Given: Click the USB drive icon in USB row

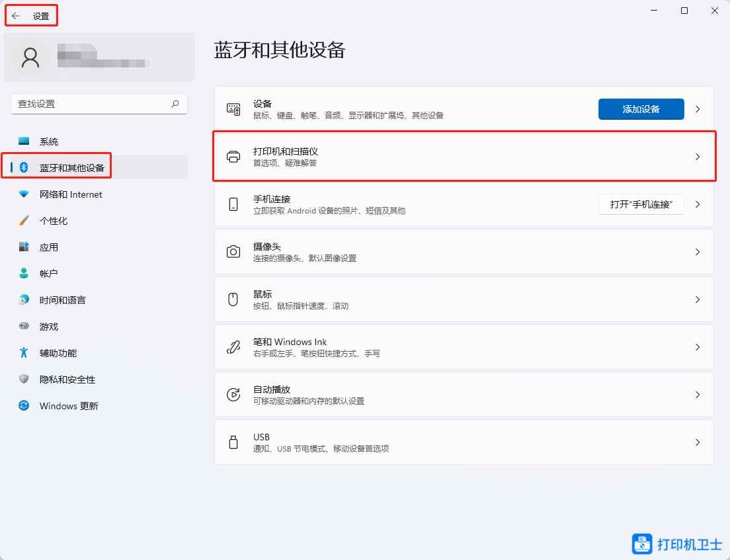Looking at the screenshot, I should pos(233,442).
